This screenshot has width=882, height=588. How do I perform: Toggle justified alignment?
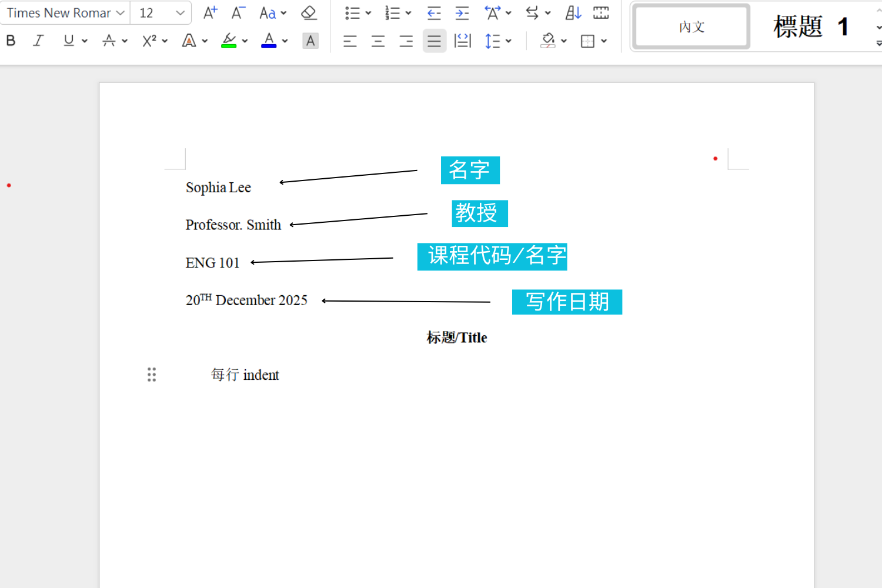click(x=434, y=41)
